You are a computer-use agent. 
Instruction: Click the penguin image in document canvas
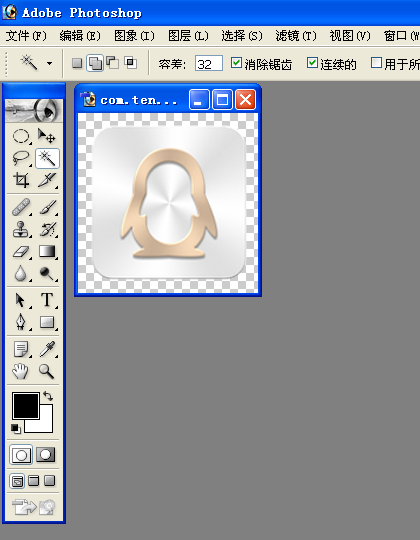click(168, 203)
